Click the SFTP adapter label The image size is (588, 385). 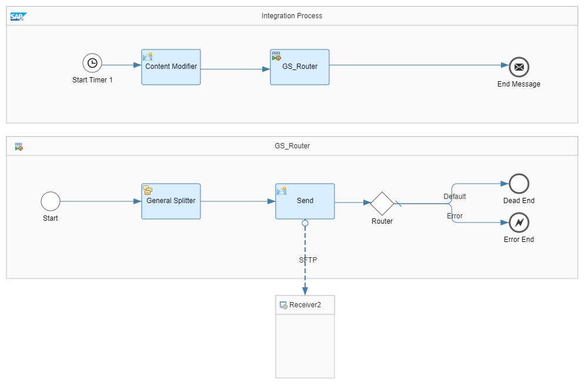(x=308, y=260)
